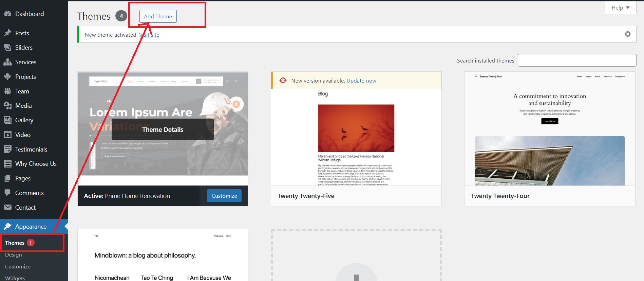The width and height of the screenshot is (644, 281).
Task: Click the Testimonials icon
Action: pos(7,149)
